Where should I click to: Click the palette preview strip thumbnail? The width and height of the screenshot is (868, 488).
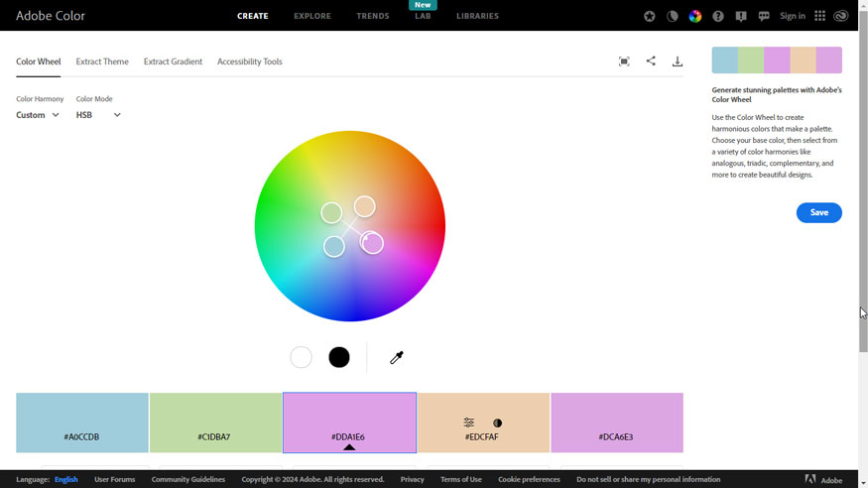(777, 61)
